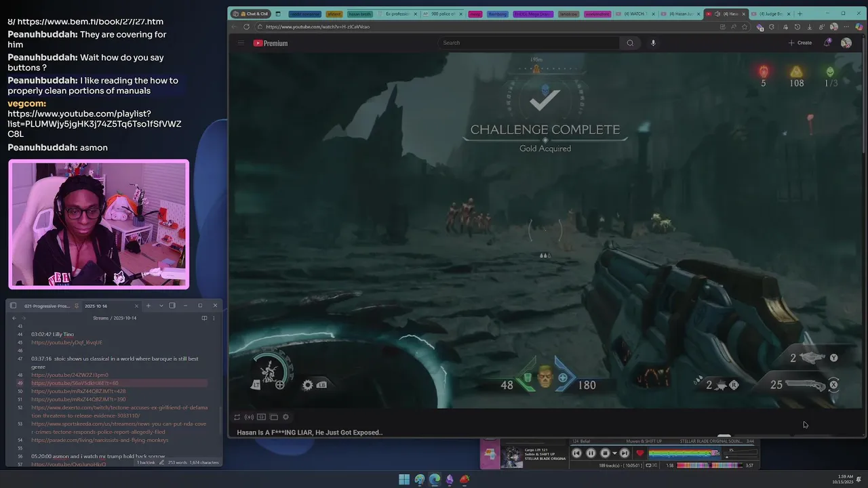
Task: Open Microsoft Edge from the taskbar
Action: point(435,479)
